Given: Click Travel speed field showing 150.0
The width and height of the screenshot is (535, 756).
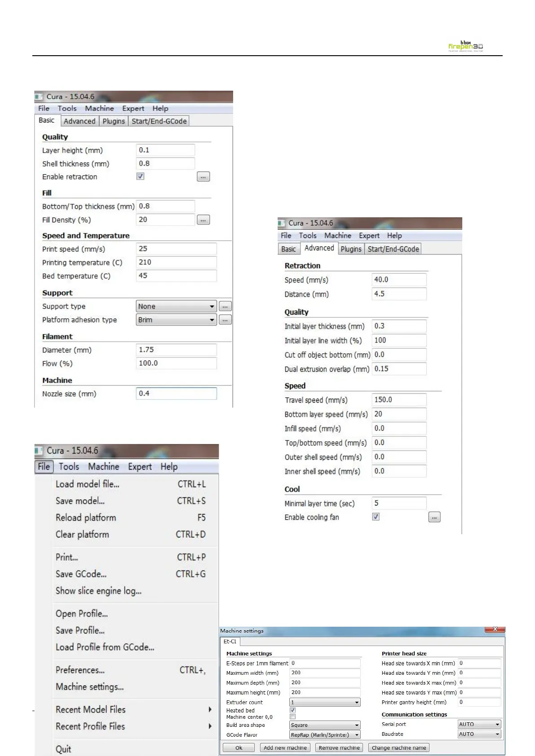Looking at the screenshot, I should click(x=399, y=400).
